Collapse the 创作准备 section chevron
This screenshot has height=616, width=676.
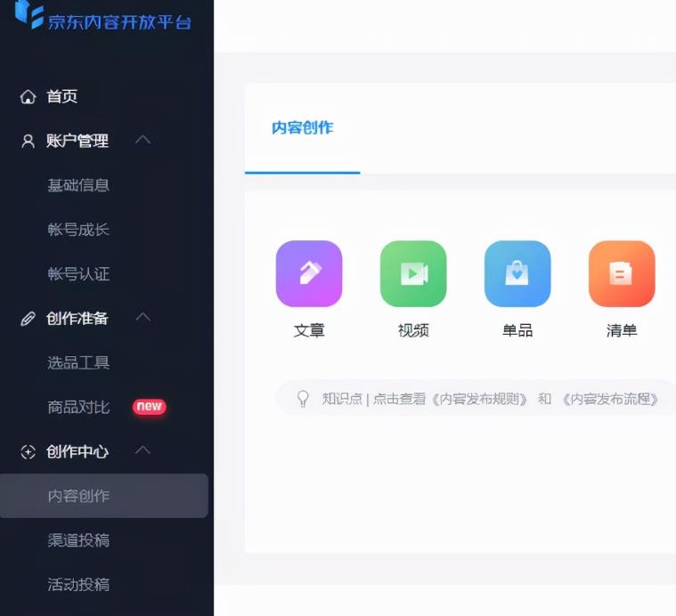pyautogui.click(x=143, y=318)
